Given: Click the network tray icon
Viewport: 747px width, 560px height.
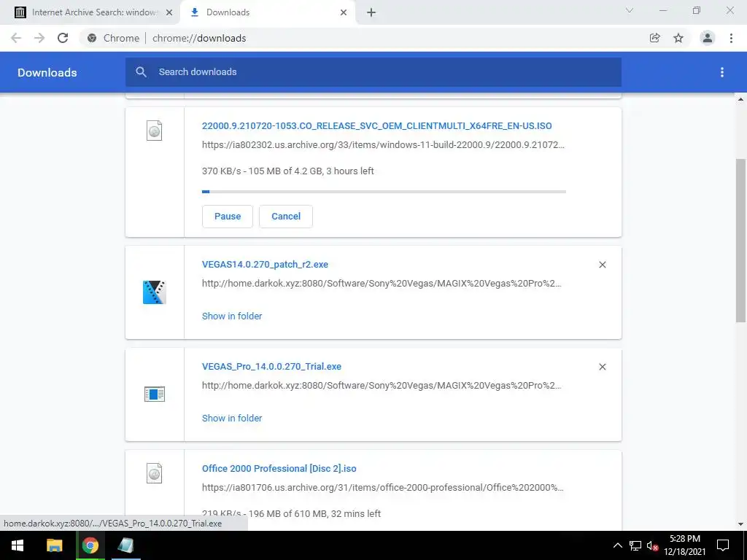Looking at the screenshot, I should click(x=635, y=545).
